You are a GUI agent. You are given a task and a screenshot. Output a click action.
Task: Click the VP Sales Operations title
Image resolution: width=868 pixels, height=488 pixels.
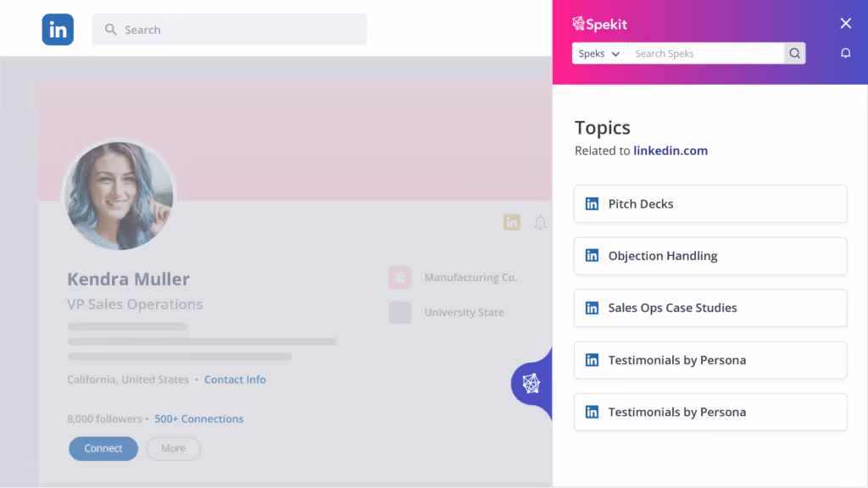[x=135, y=304]
